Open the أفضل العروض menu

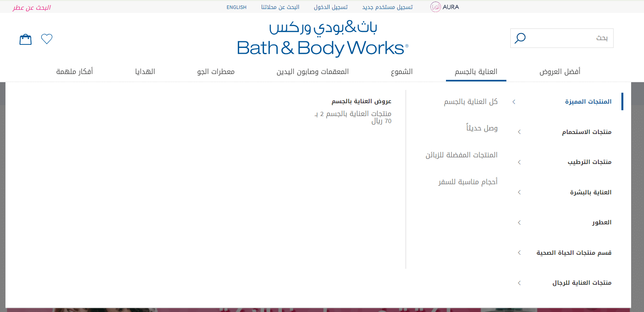[560, 72]
